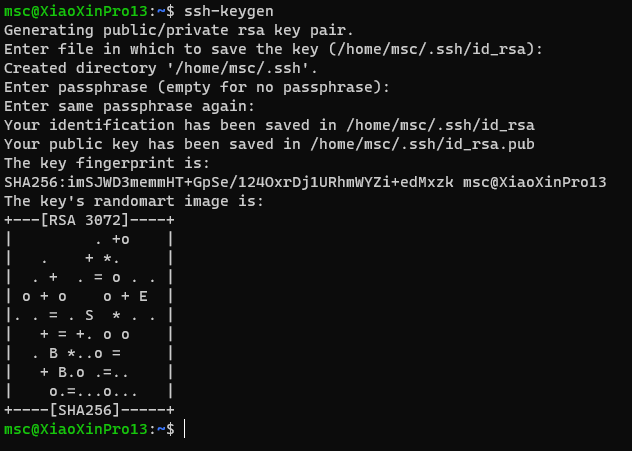Click the cursor at the bottom prompt
632x451 pixels.
(x=185, y=428)
